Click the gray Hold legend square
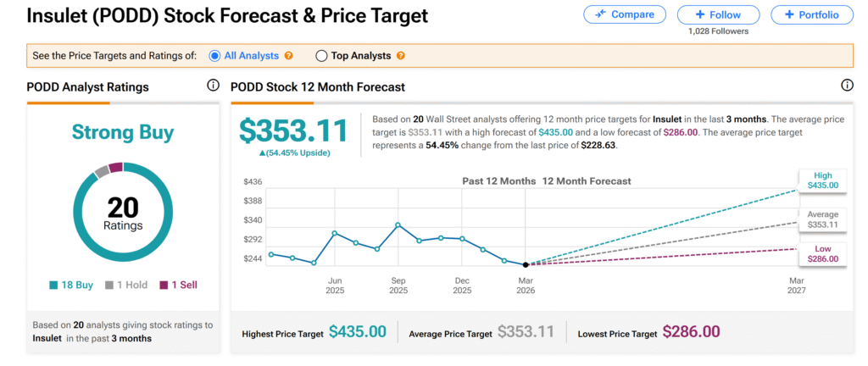 coord(110,285)
